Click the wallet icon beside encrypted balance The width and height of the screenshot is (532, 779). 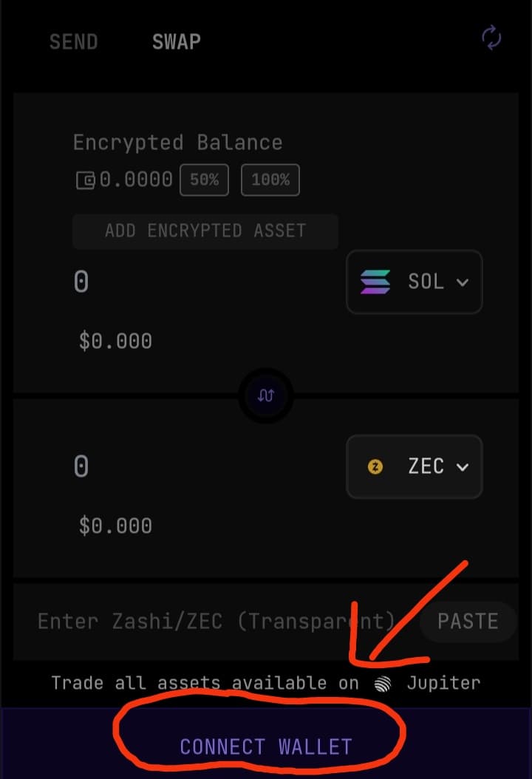pos(86,180)
